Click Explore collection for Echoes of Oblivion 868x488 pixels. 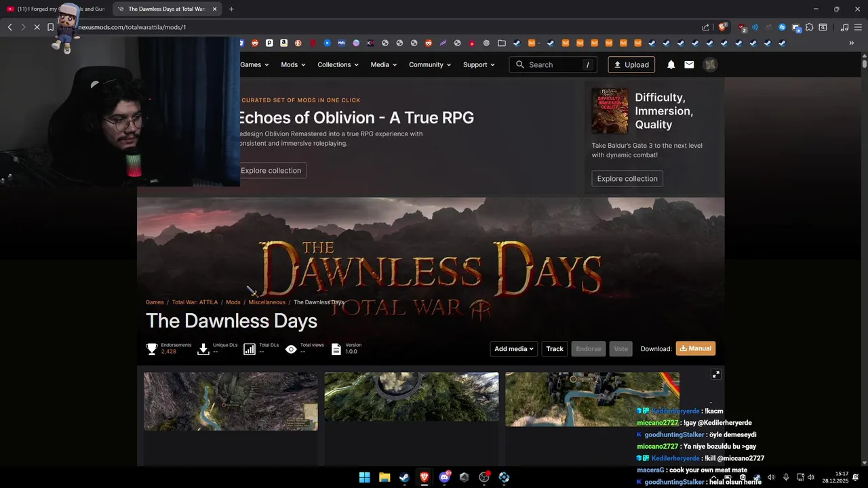pos(271,170)
